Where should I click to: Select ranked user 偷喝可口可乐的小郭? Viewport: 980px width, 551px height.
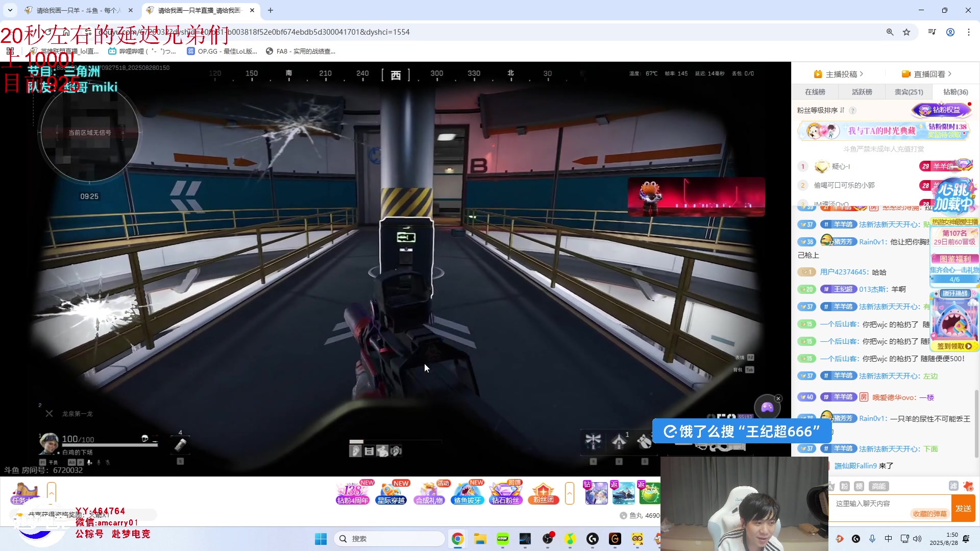[844, 185]
